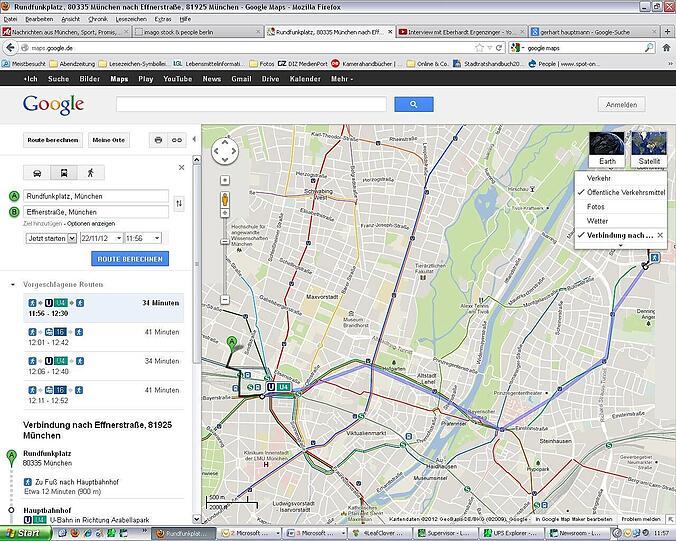Click walking figure icon at map destination
Image resolution: width=676 pixels, height=541 pixels.
click(655, 258)
